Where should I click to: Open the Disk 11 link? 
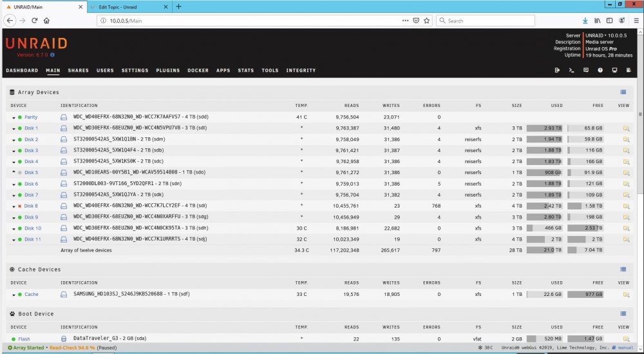pyautogui.click(x=33, y=239)
